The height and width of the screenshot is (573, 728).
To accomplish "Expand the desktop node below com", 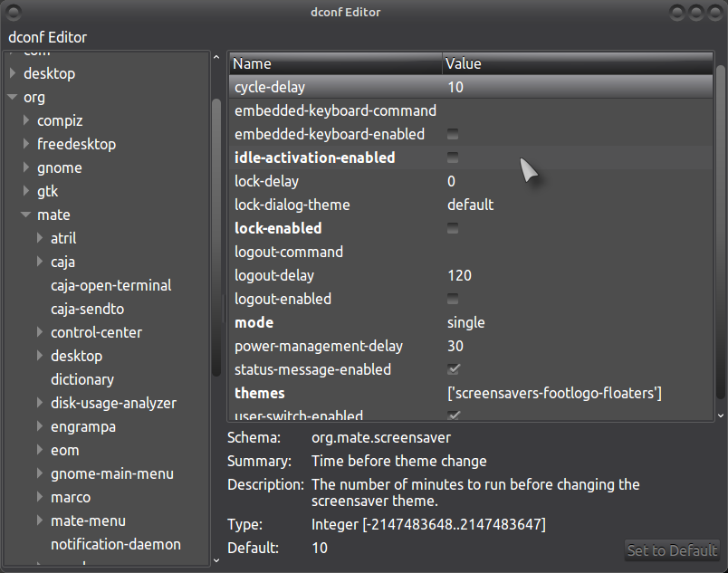I will pyautogui.click(x=13, y=73).
